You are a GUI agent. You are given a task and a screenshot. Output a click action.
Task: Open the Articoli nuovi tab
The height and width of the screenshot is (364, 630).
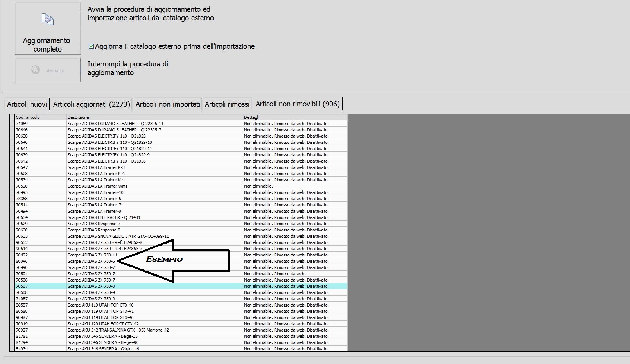(27, 104)
